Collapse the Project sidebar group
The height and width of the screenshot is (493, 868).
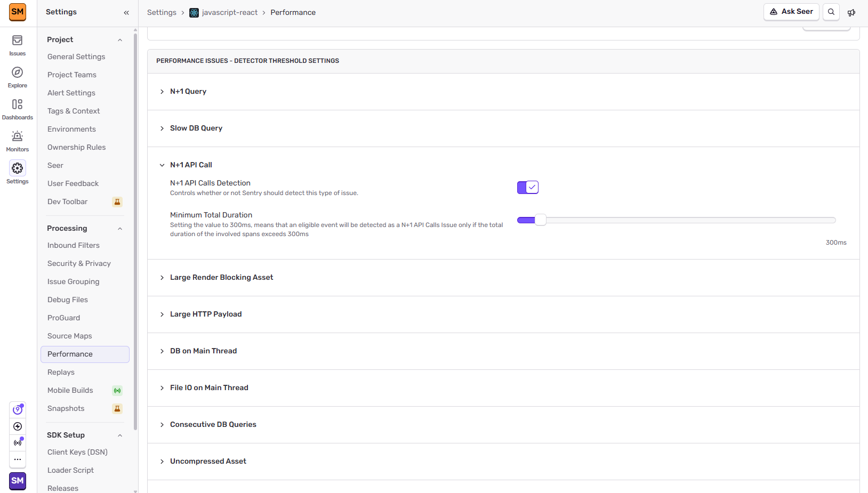[120, 40]
